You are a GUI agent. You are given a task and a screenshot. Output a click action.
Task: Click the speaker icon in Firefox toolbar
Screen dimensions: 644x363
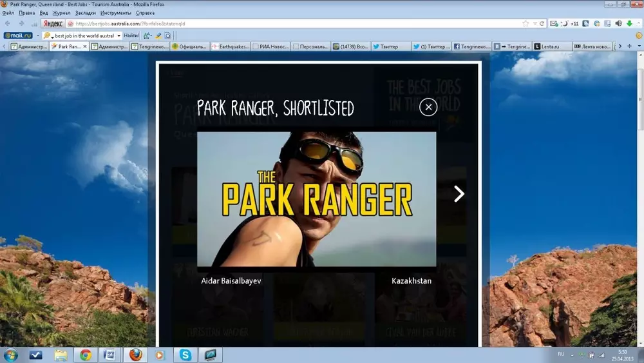tap(618, 24)
